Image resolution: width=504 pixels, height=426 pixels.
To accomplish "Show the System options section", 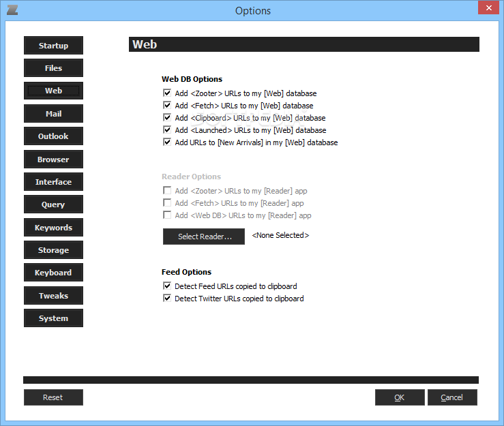I will coord(53,318).
